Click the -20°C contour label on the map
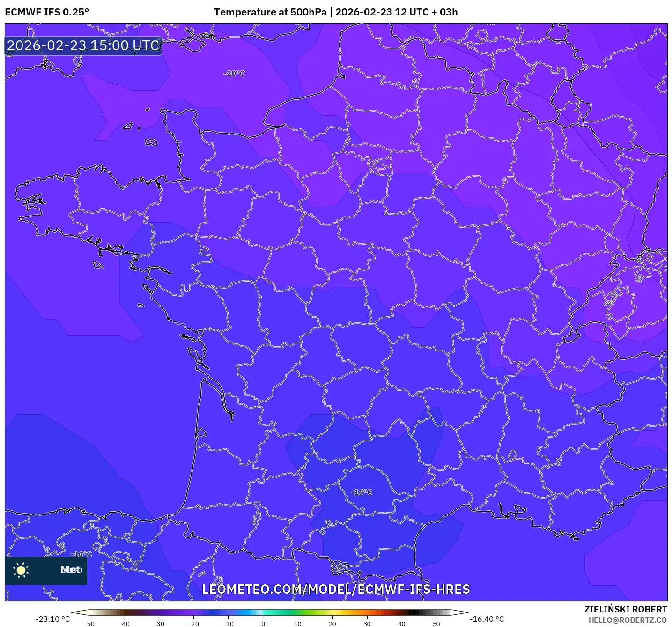672x627 pixels. [234, 74]
